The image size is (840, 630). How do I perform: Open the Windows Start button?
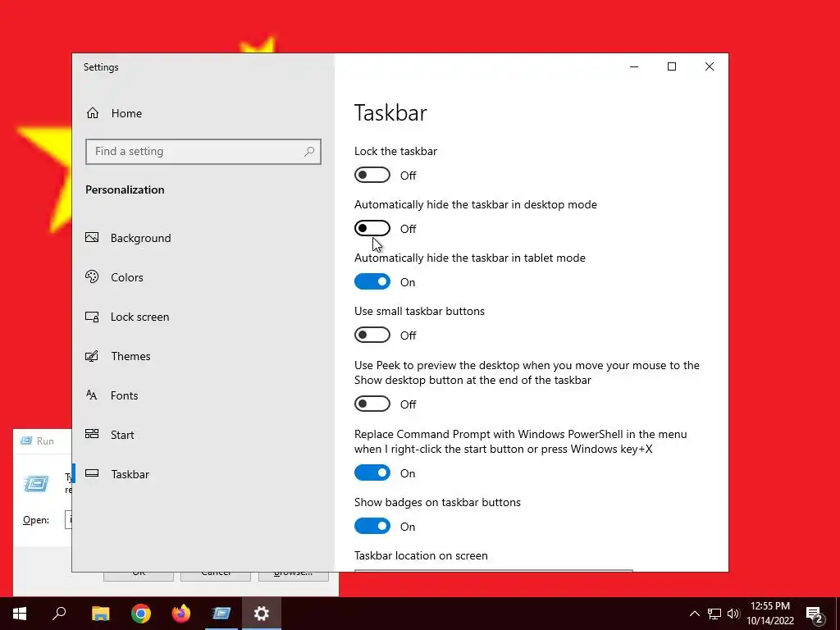point(20,614)
